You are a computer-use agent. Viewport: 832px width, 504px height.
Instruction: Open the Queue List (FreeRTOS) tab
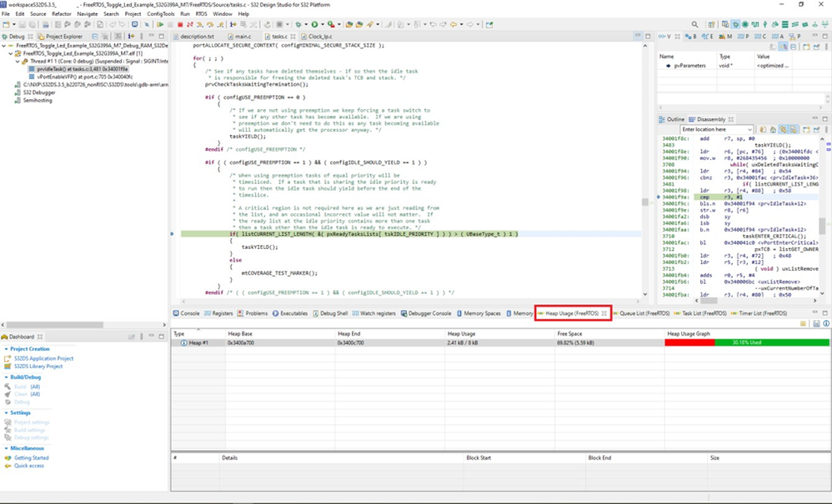pos(641,313)
